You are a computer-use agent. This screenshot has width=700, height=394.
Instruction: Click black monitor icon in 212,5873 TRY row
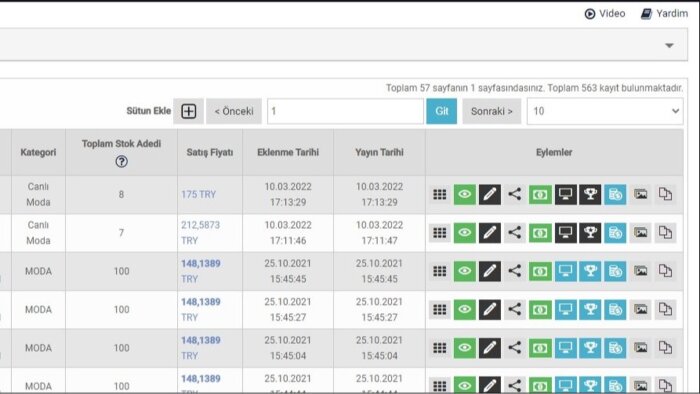tap(566, 232)
